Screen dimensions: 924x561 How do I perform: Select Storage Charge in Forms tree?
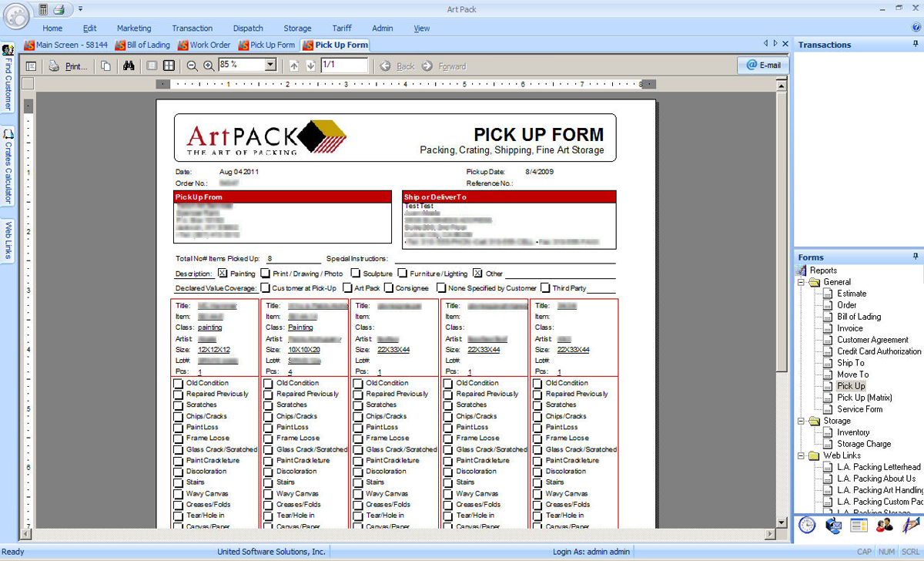(864, 444)
